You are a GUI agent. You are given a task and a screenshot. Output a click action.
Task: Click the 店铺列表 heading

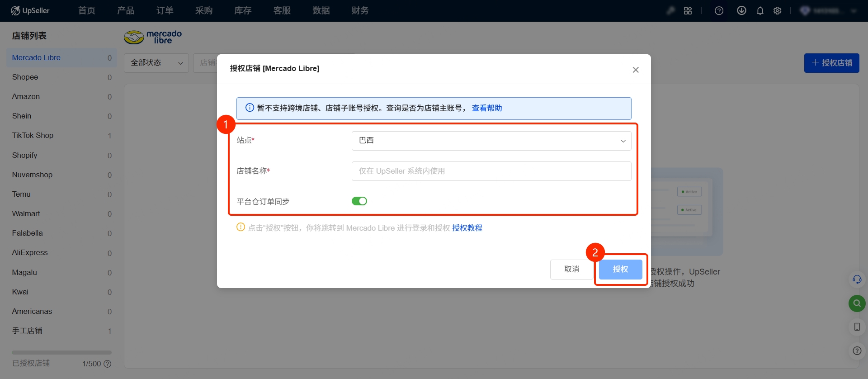point(29,36)
